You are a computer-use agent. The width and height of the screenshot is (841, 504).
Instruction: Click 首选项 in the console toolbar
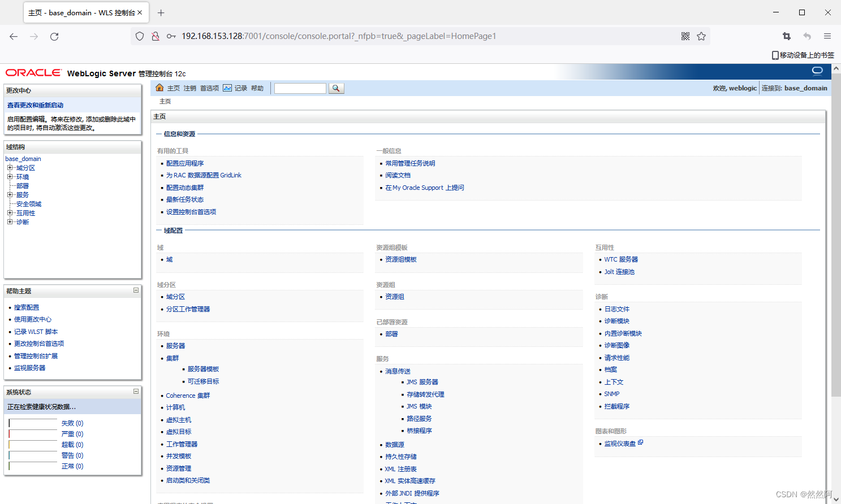point(209,88)
